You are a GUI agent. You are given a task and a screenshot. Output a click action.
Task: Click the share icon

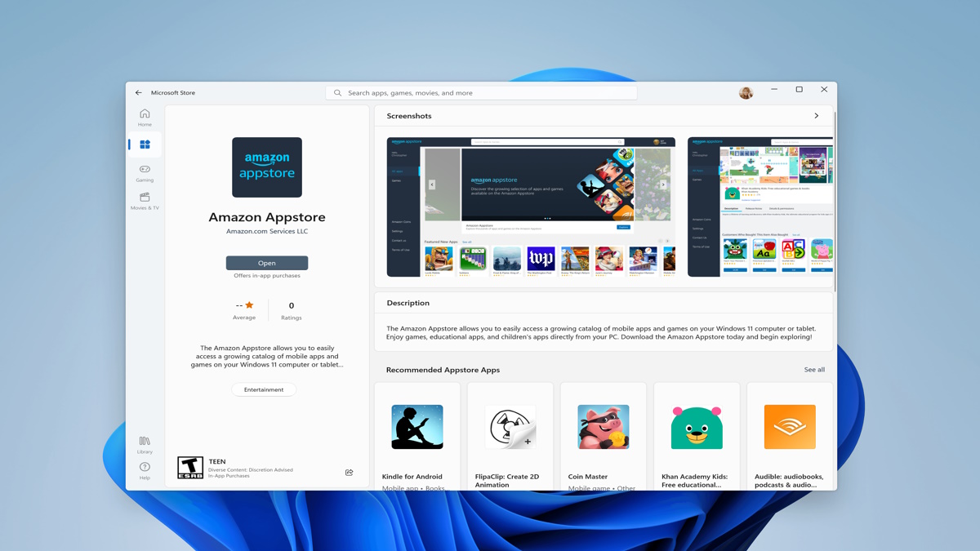point(349,473)
